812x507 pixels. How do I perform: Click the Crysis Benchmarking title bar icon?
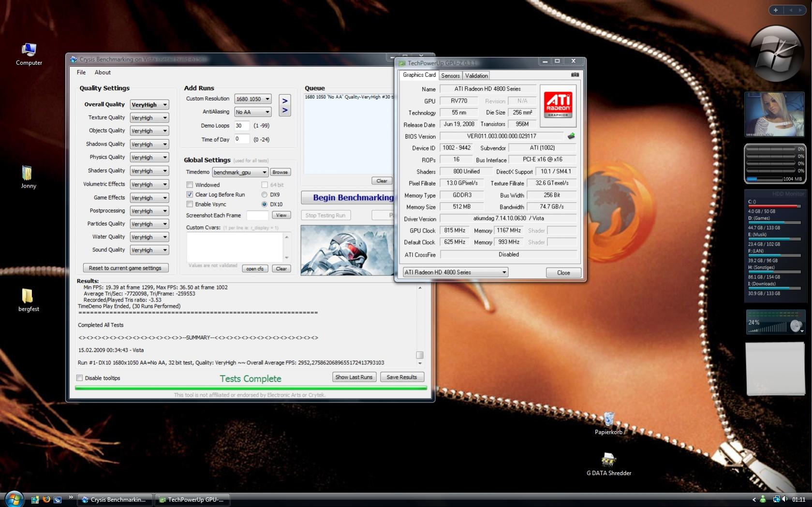click(x=74, y=59)
